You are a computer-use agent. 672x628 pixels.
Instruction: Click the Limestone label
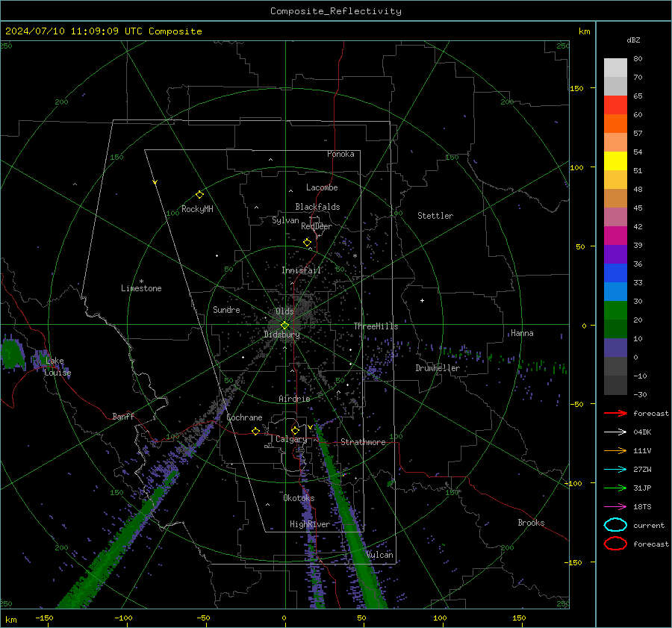click(x=141, y=288)
